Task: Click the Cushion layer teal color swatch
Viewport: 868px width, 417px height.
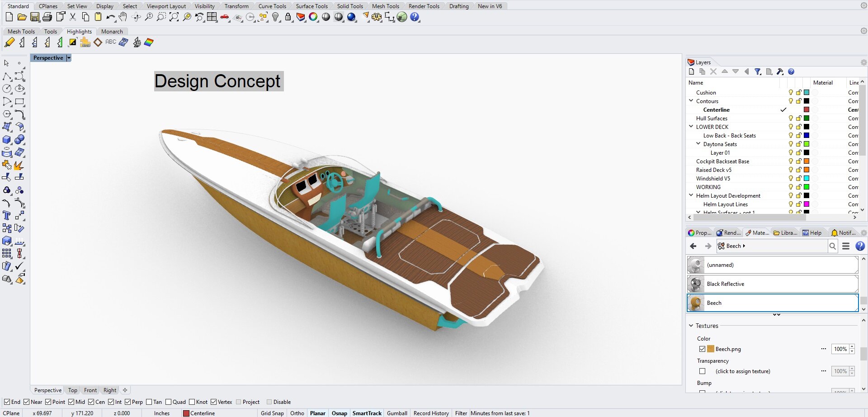Action: (x=807, y=93)
